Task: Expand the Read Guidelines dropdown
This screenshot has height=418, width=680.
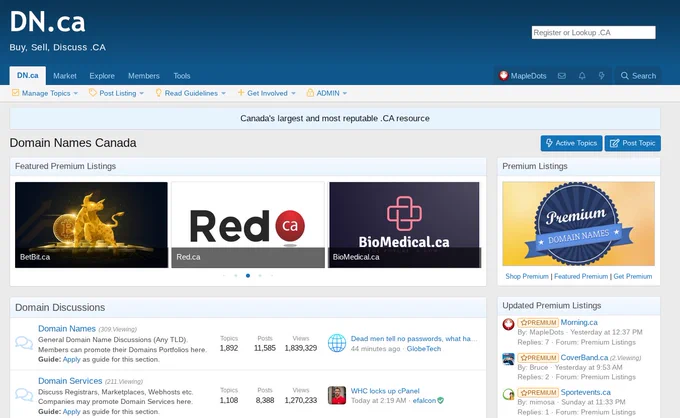Action: (x=223, y=93)
